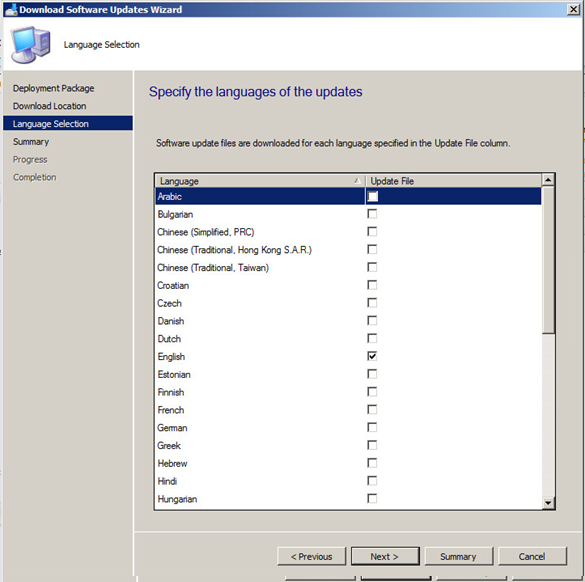Click the < Previous button

312,556
